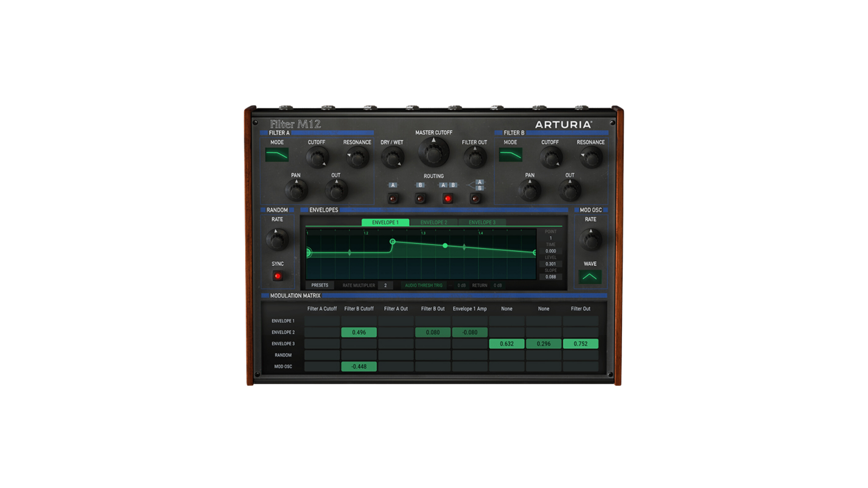
Task: Click empty Envelope 1 to Filter A Cutoff cell
Action: 322,321
